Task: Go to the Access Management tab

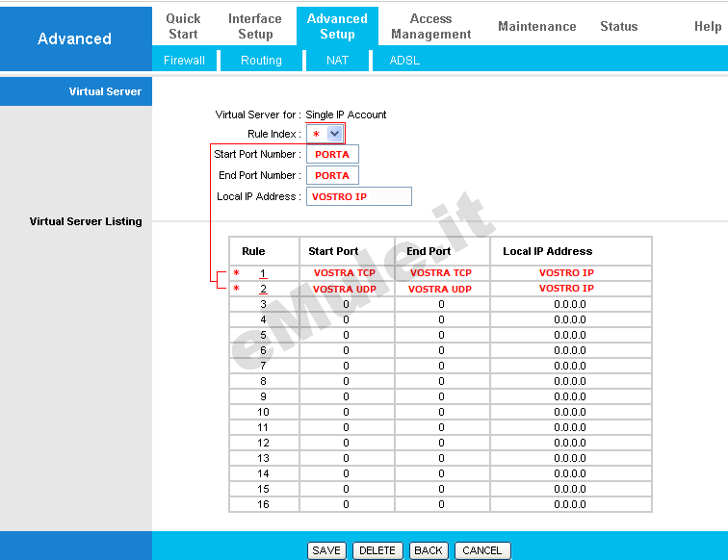Action: pos(430,26)
